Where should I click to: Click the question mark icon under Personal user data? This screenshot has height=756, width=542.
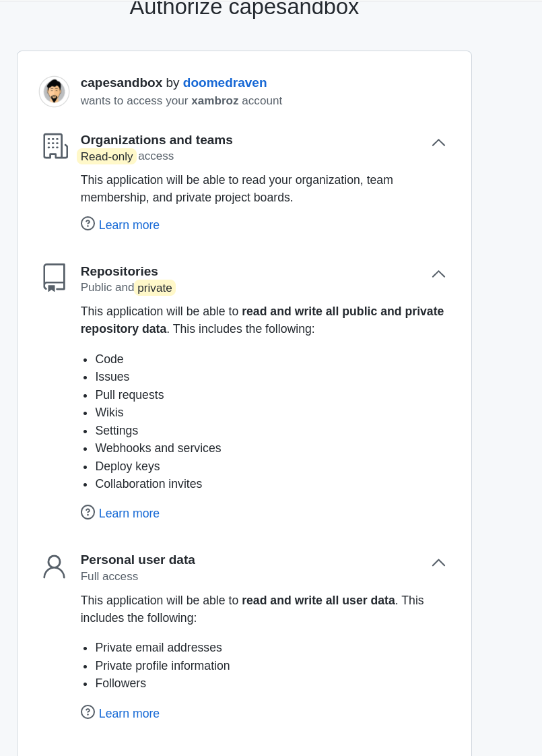(88, 712)
